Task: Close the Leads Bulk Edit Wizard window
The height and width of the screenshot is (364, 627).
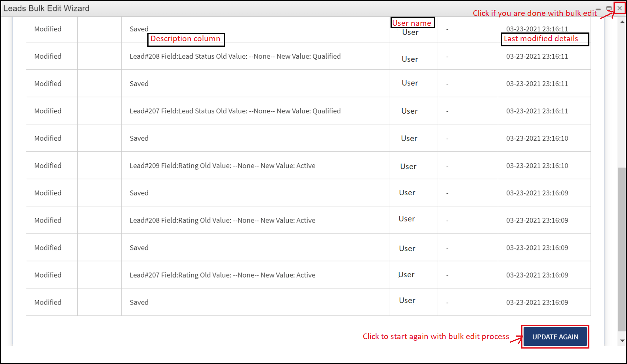Action: (x=619, y=8)
